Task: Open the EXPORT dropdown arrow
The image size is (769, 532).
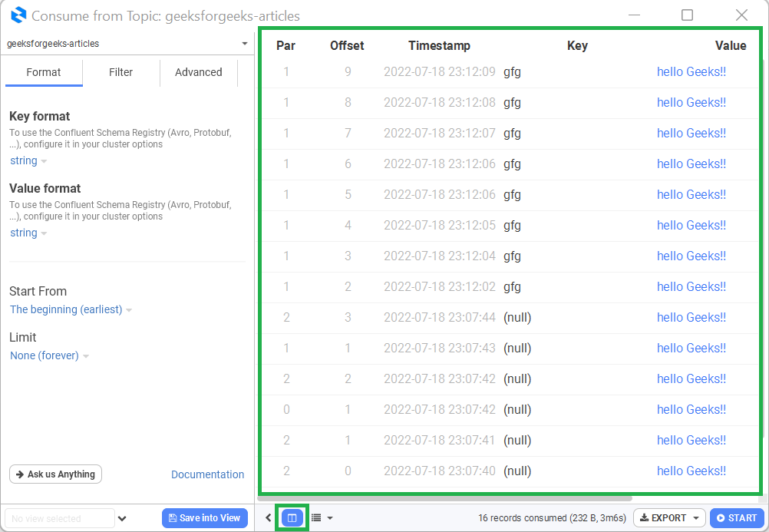Action: tap(696, 518)
